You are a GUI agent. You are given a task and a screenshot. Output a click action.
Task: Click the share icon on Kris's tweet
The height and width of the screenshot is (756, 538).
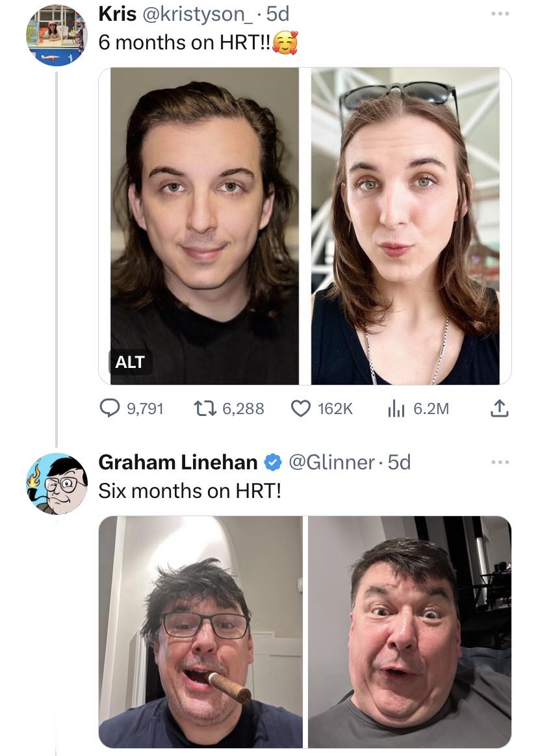(497, 408)
